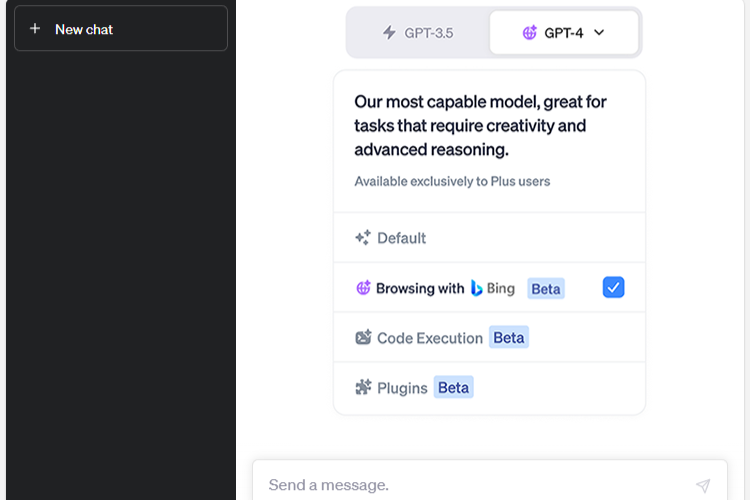Screen dimensions: 750x500
Task: Click the sparkles icon next to Default
Action: coord(363,238)
